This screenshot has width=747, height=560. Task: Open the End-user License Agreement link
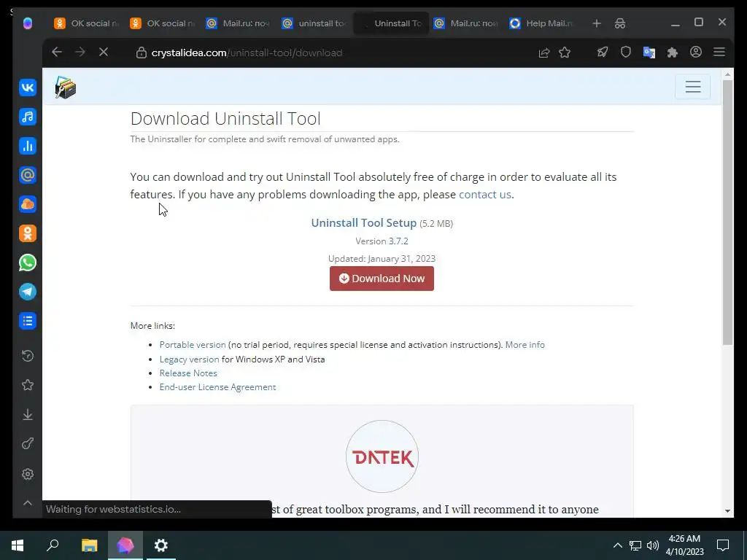click(217, 387)
